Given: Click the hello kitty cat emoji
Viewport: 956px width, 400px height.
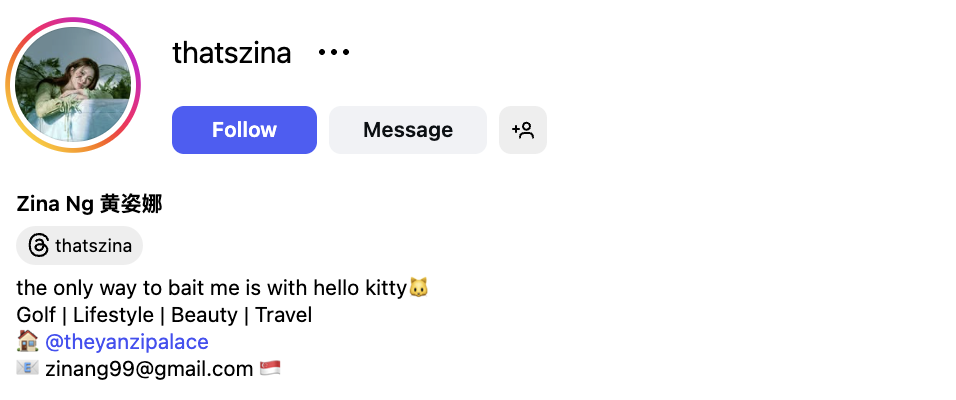Looking at the screenshot, I should [x=419, y=288].
